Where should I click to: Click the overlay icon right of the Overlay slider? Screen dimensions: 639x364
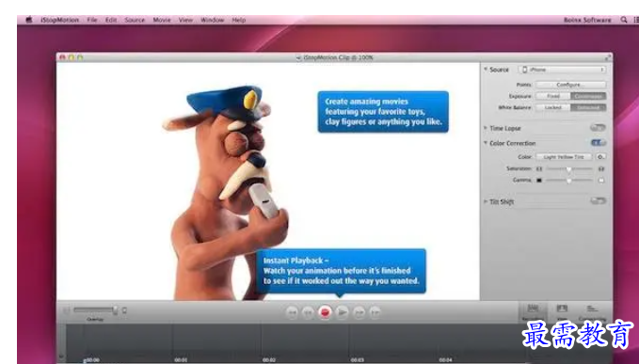(124, 310)
